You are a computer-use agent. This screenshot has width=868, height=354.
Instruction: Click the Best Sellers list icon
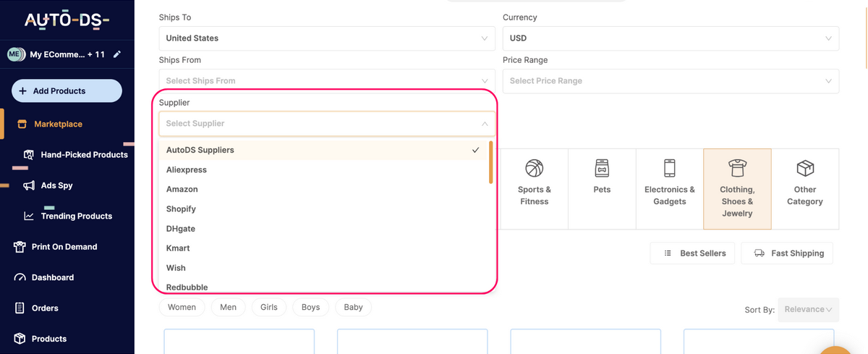668,253
